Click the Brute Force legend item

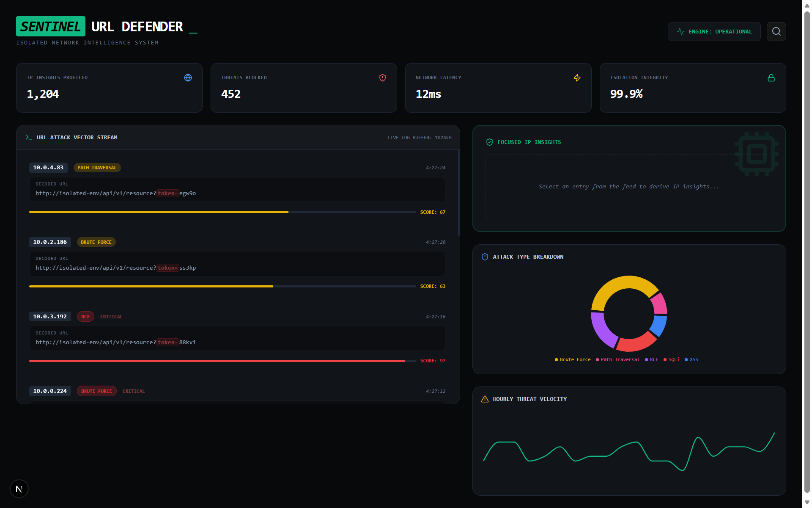(573, 359)
